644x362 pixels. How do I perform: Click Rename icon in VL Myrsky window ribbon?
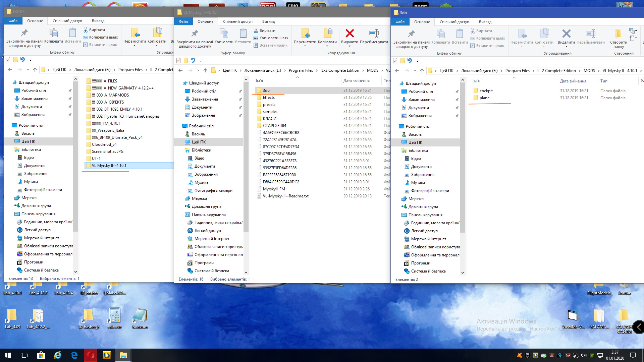coord(374,34)
